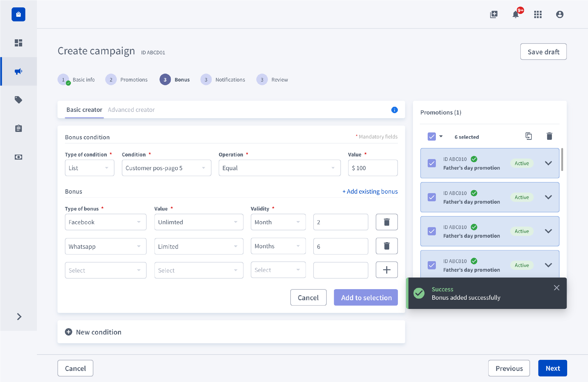Click the empty validity number field
The image size is (588, 382).
[x=341, y=270]
